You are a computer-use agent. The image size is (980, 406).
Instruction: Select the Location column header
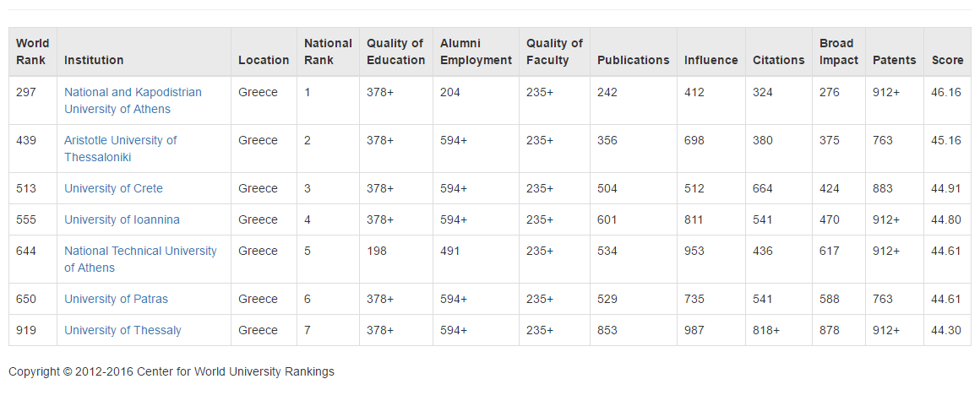point(264,60)
